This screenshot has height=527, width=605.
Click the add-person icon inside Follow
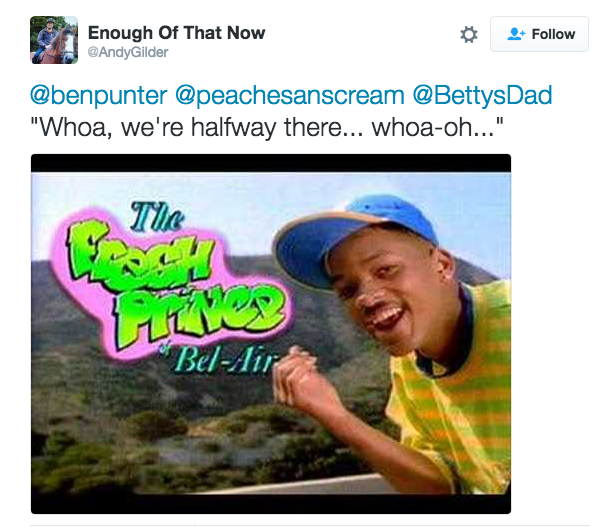point(516,34)
